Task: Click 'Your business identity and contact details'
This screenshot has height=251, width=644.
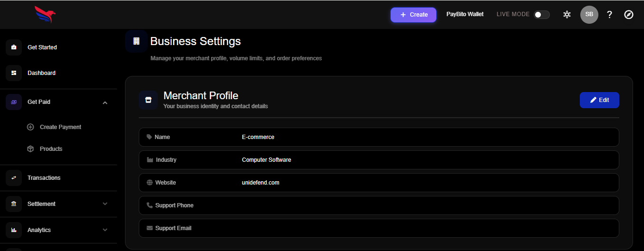Action: (216, 106)
